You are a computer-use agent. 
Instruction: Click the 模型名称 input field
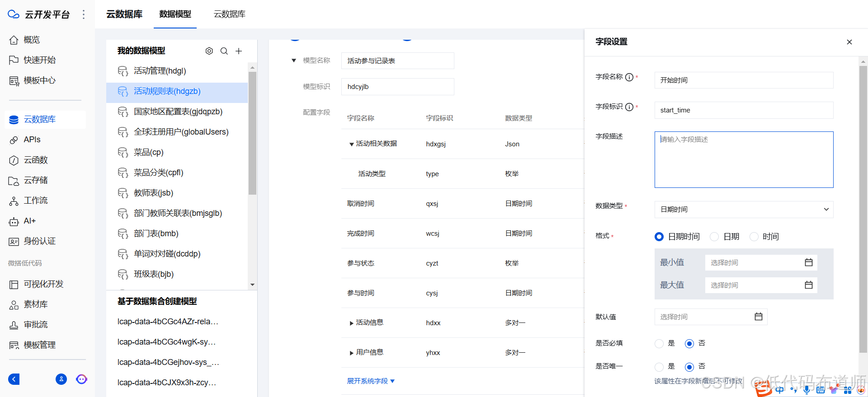[x=397, y=61]
